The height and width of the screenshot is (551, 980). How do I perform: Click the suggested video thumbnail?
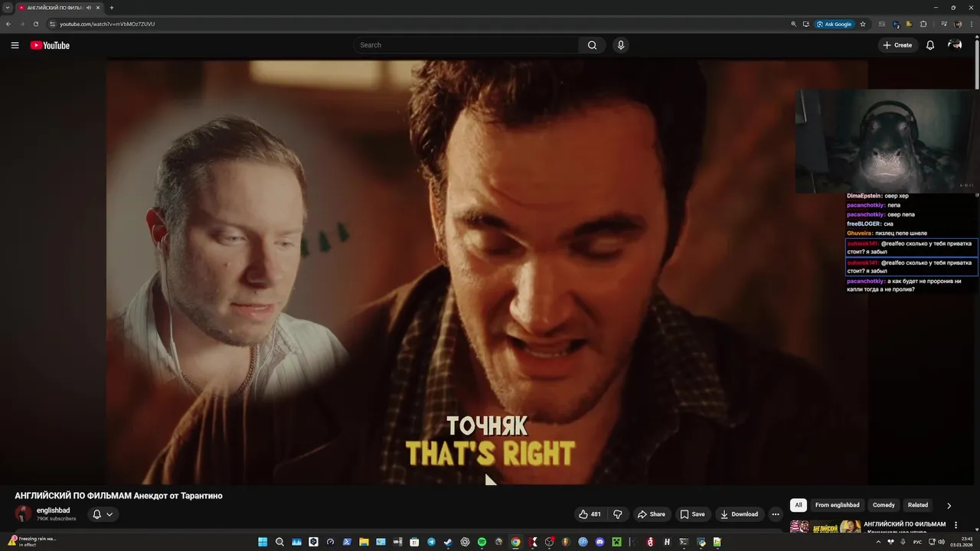tap(825, 527)
